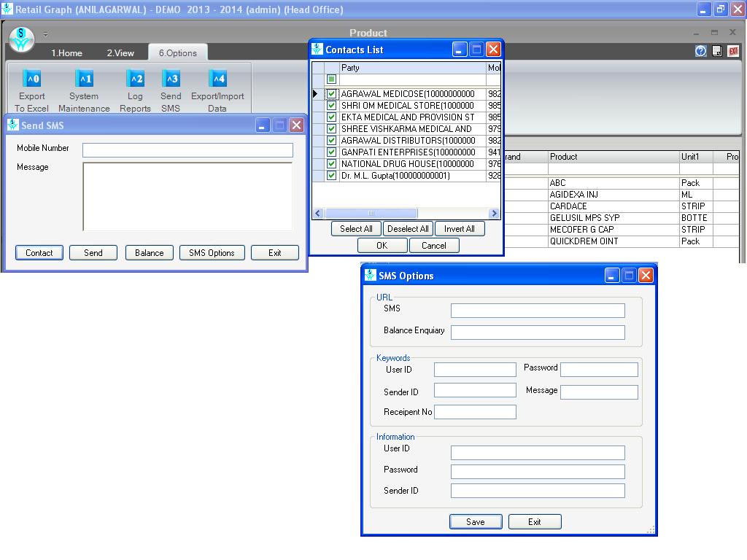The image size is (747, 560).
Task: Click Keywords Message field
Action: (x=600, y=392)
